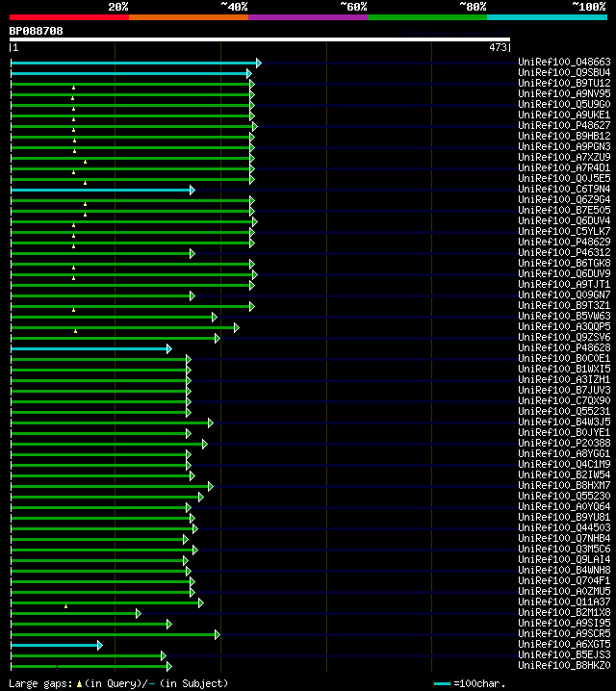Select the UniRef100_Q9LAI4 label

pos(564,559)
